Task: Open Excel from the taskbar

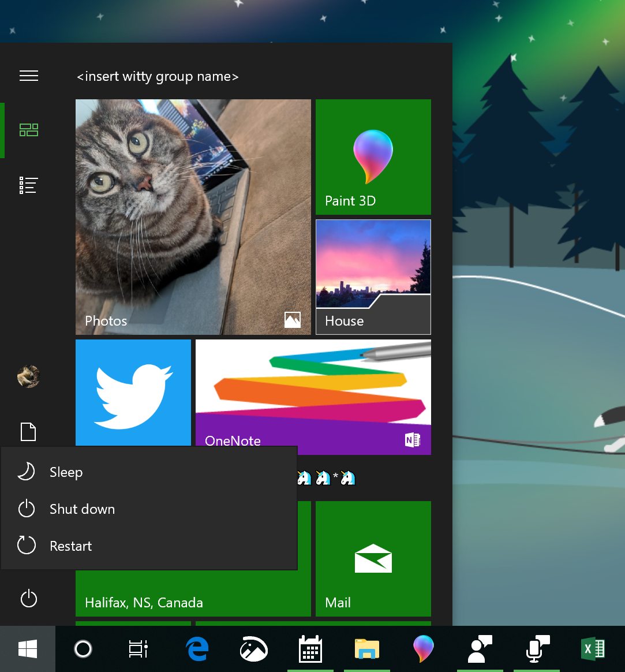Action: pyautogui.click(x=593, y=649)
